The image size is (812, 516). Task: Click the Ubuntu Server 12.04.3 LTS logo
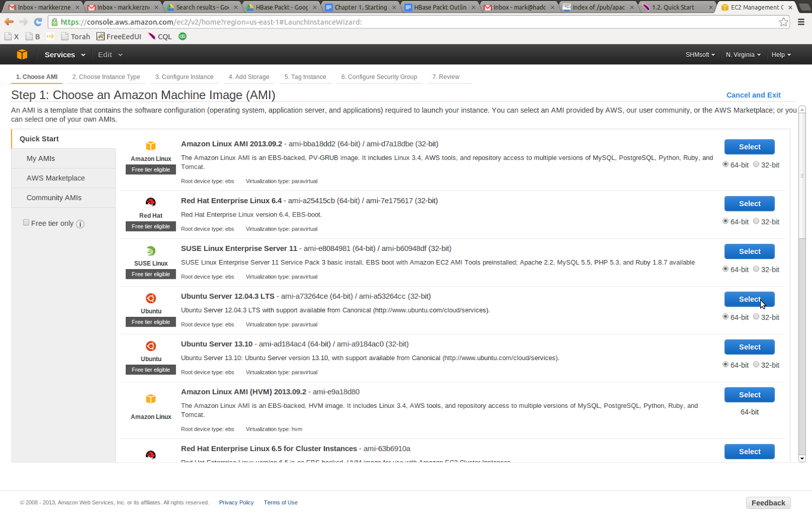coord(151,298)
